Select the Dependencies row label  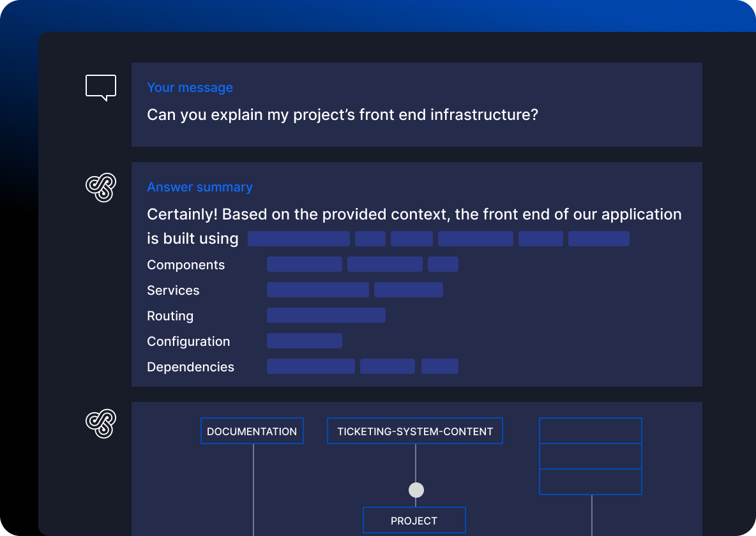point(190,367)
